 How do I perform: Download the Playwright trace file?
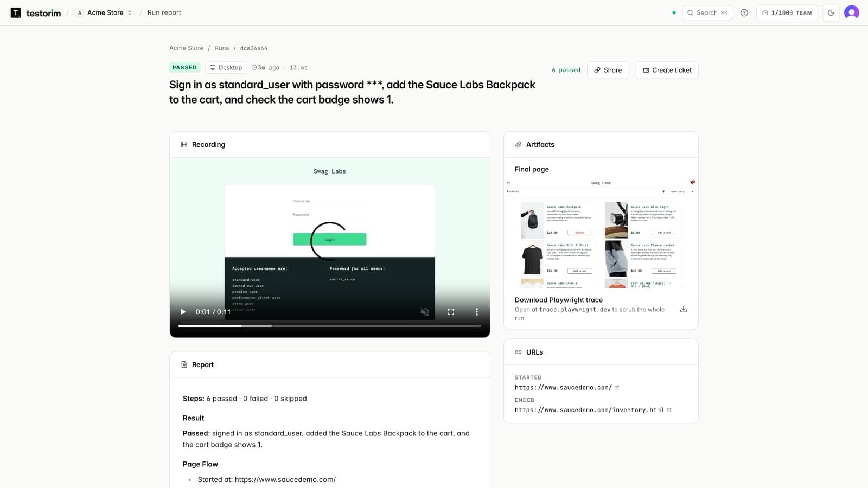click(684, 309)
